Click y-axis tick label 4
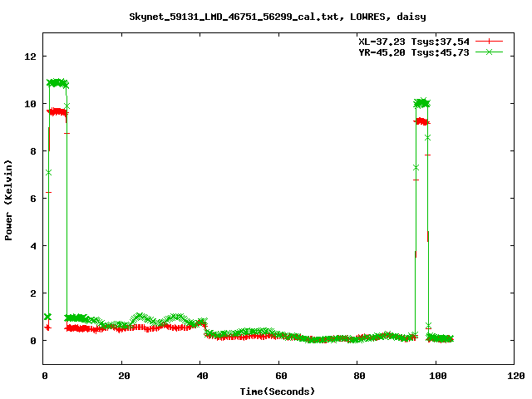The height and width of the screenshot is (399, 532). pos(33,246)
